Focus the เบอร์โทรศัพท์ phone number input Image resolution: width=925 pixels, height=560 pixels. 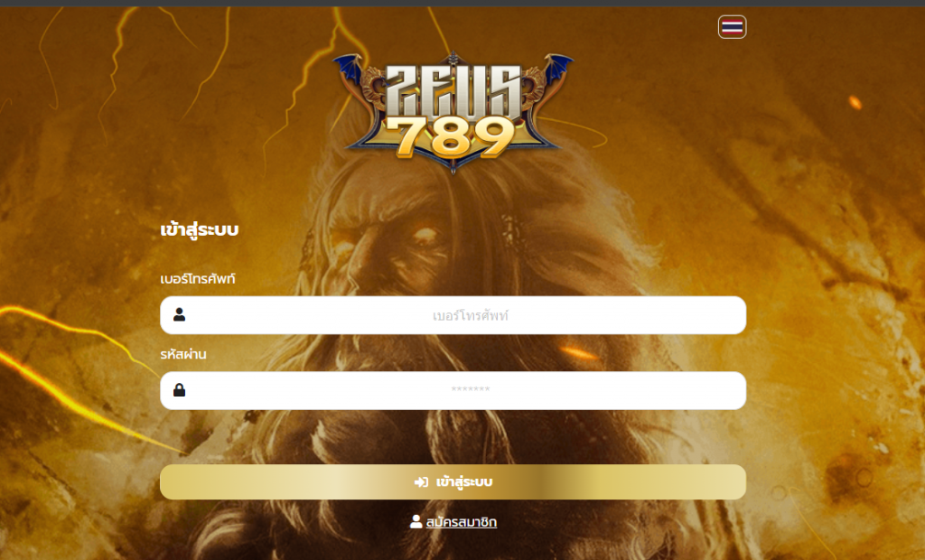tap(453, 315)
